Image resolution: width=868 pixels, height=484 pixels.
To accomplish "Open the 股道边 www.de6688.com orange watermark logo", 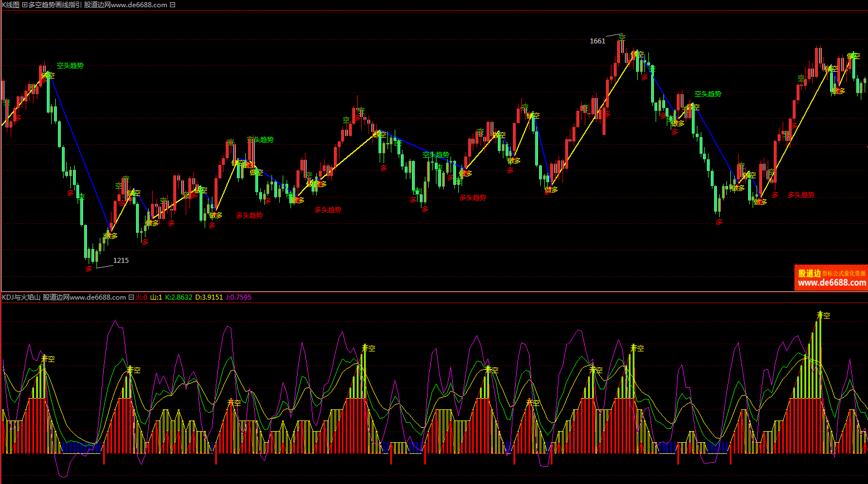I will coord(831,278).
